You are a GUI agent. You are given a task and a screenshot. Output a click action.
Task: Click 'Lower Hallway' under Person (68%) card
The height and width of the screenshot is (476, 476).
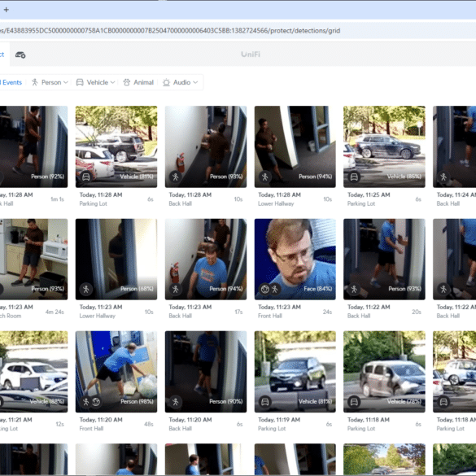pos(97,316)
